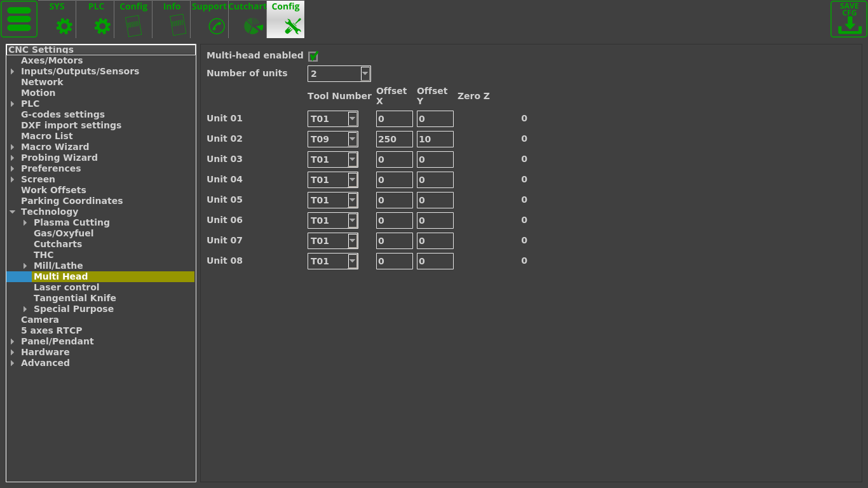Open the Config chip icon tab
This screenshot has width=868, height=488.
click(133, 25)
